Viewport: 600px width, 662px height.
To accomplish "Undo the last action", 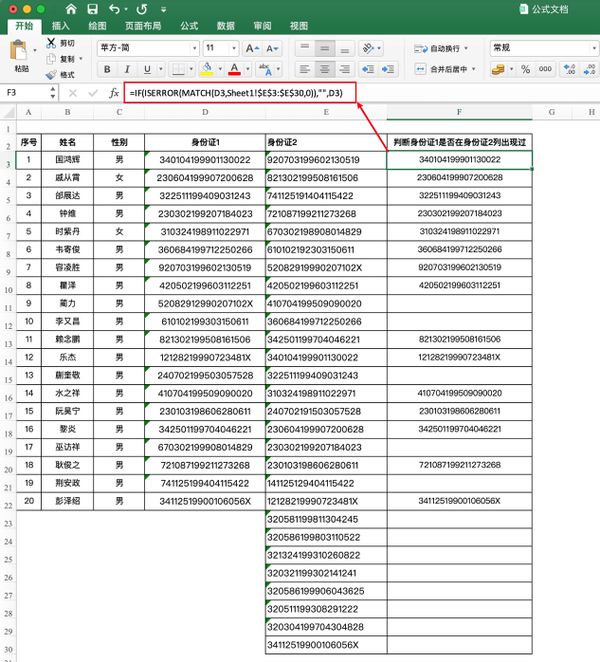I will (113, 8).
